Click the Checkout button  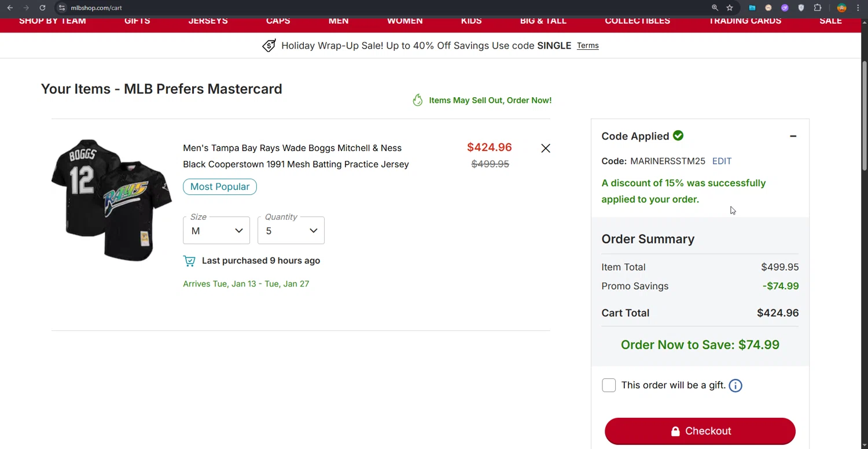[x=700, y=431]
